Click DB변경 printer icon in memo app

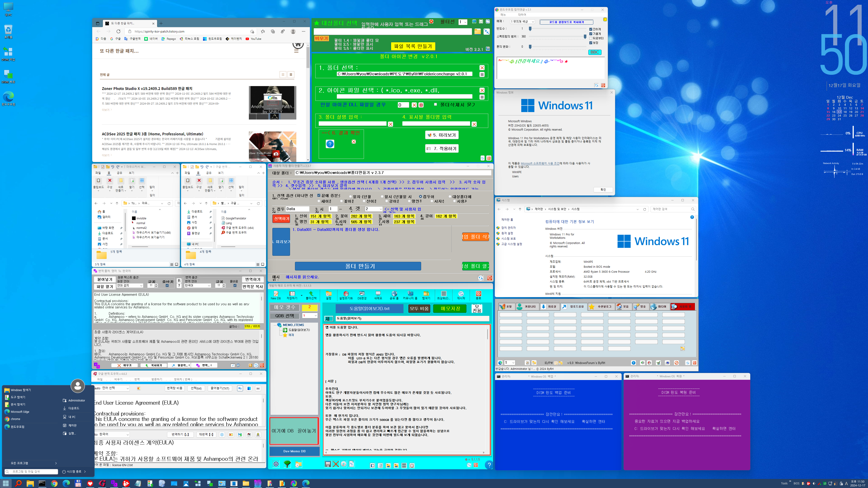(362, 295)
